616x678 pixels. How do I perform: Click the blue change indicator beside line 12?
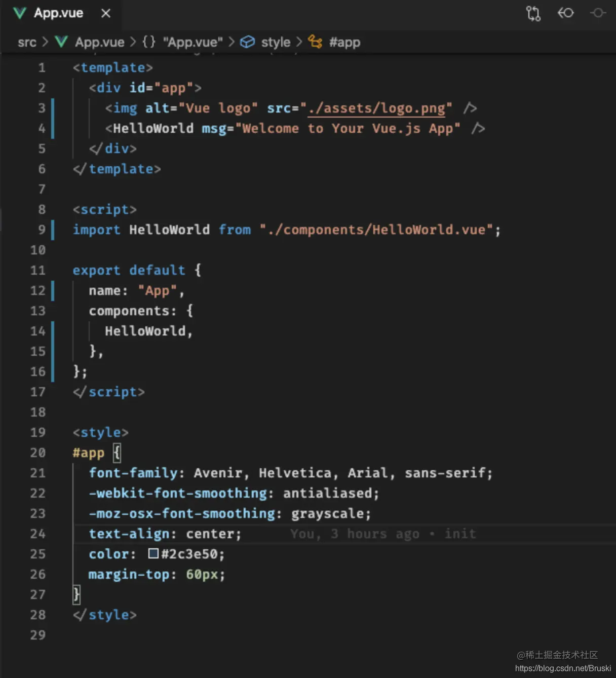point(53,290)
